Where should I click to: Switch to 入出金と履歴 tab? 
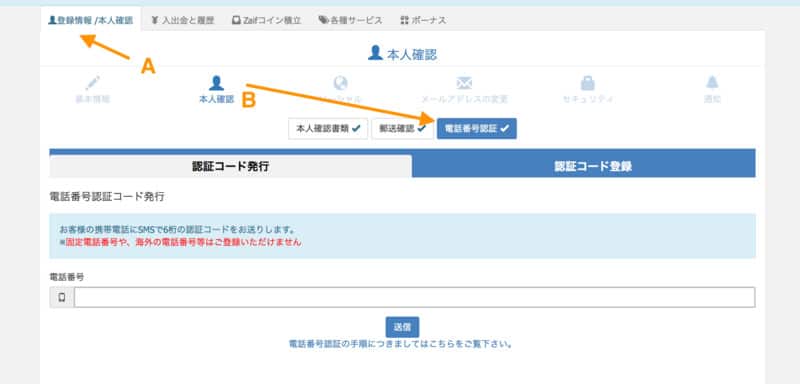click(183, 20)
